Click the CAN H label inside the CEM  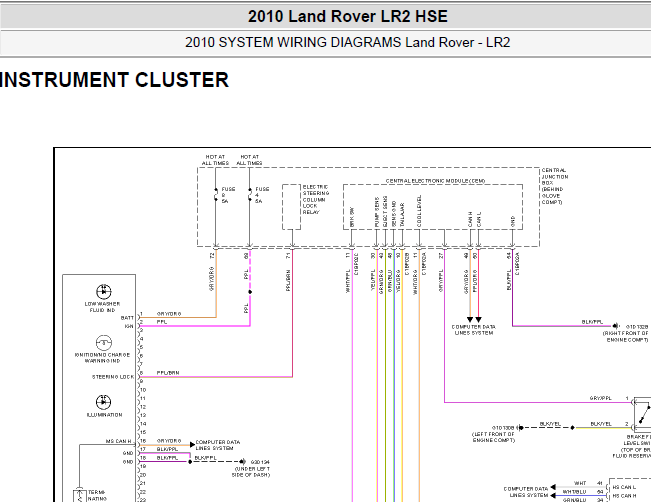pos(470,220)
